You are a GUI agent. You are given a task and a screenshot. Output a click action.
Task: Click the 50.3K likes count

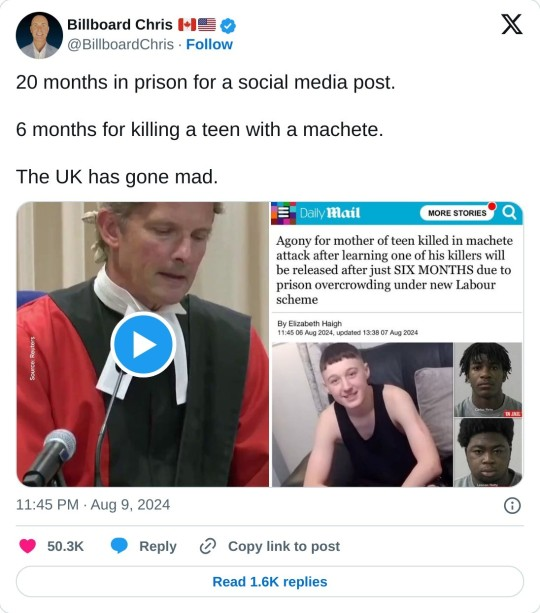click(x=65, y=546)
